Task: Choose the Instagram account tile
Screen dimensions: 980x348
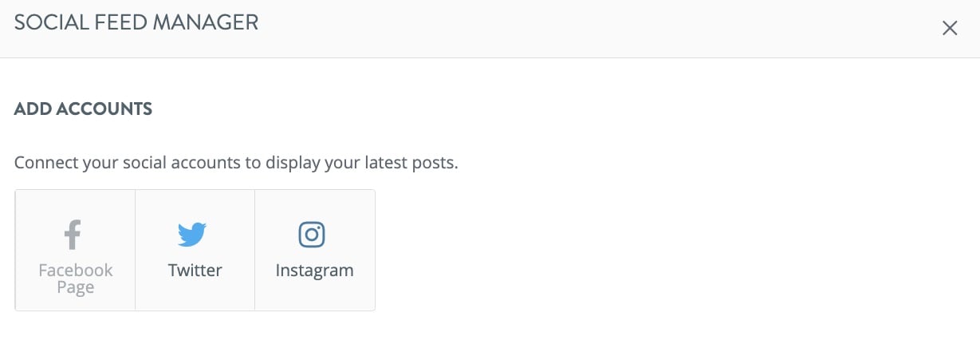Action: [x=315, y=250]
